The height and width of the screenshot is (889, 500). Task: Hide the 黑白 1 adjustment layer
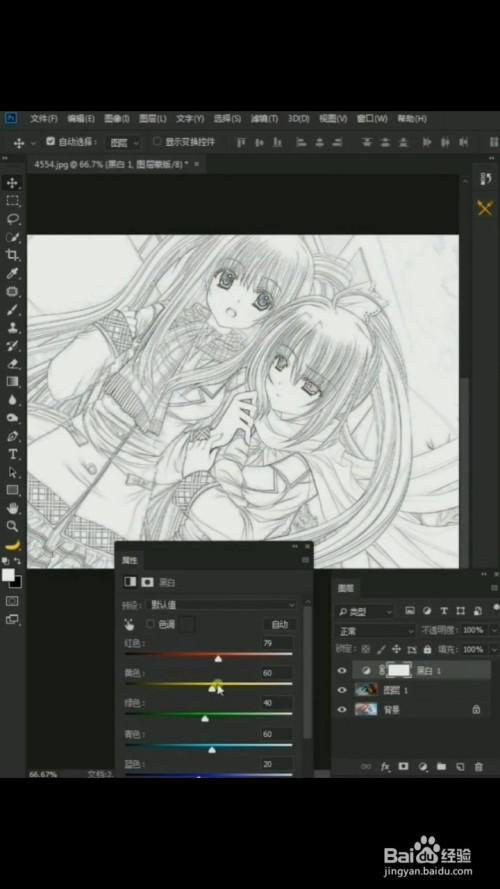coord(342,671)
